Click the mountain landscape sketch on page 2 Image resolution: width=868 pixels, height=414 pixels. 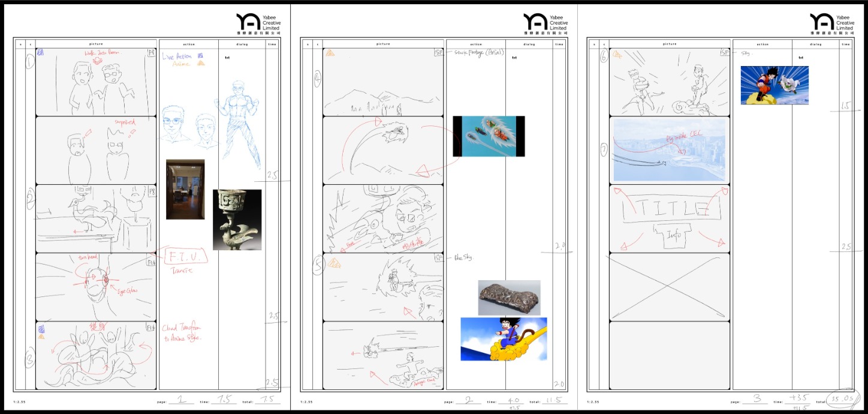click(x=383, y=82)
